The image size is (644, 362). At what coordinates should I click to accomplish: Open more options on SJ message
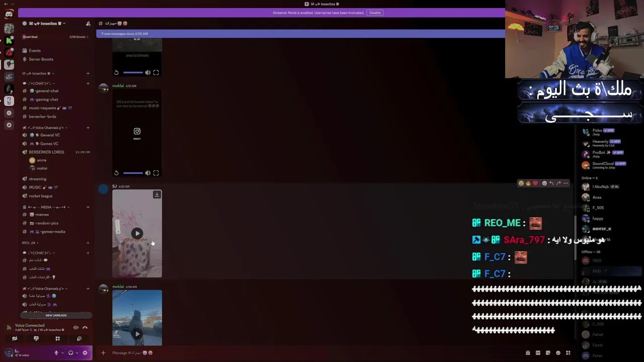point(566,183)
